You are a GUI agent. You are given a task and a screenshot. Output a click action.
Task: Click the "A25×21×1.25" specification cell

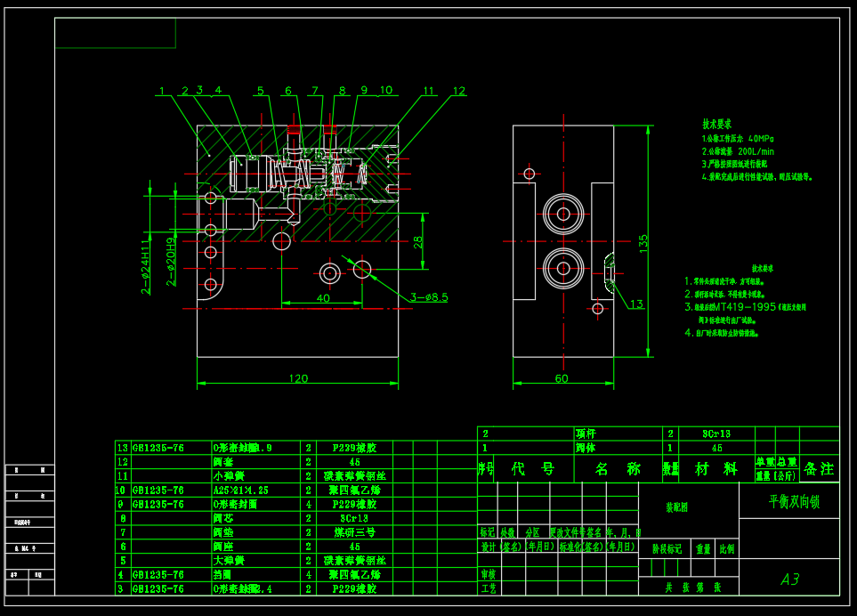pos(241,490)
